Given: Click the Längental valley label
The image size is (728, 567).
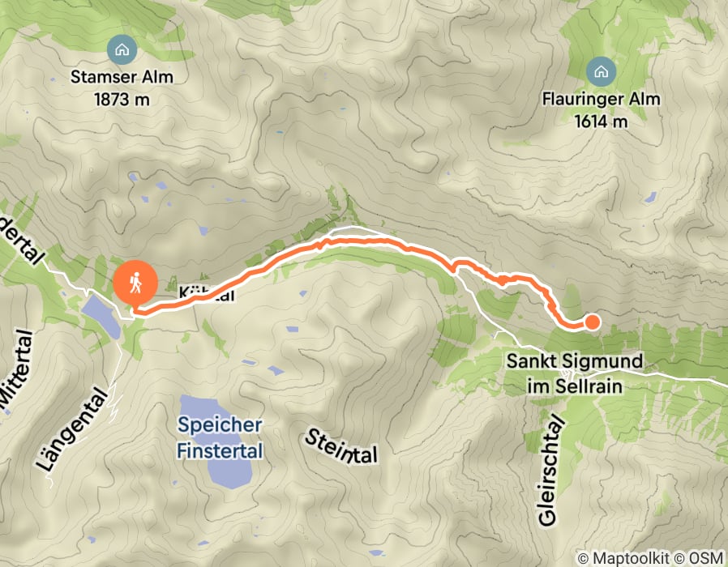Looking at the screenshot, I should (x=72, y=429).
